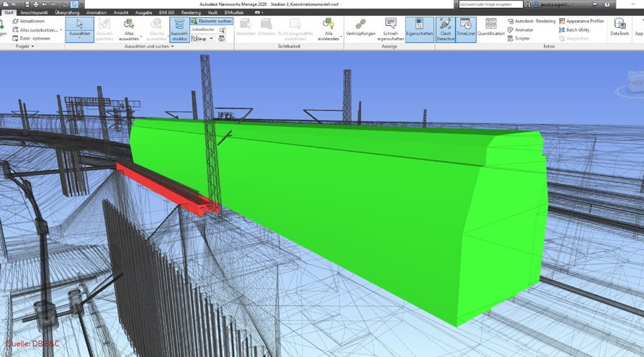
Task: Click Aktualisieren in the Projekt group
Action: pyautogui.click(x=29, y=21)
